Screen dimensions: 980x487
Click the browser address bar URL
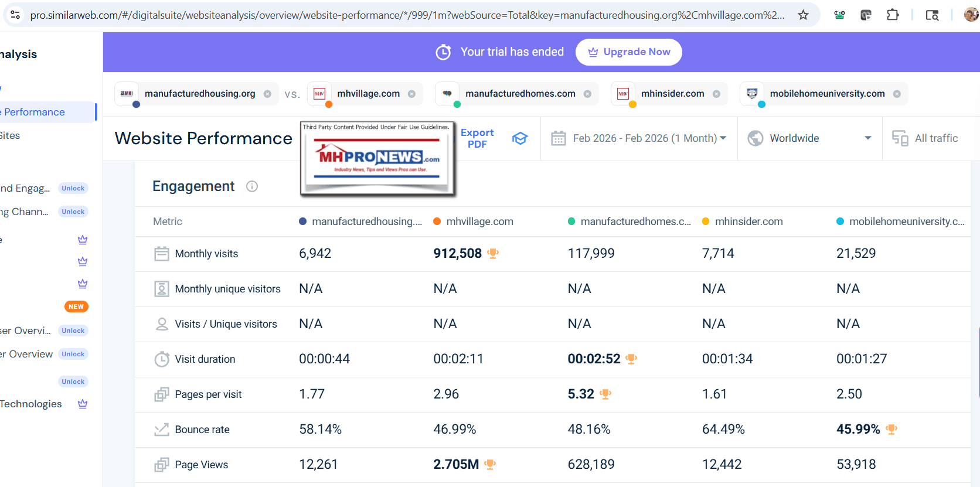(407, 15)
